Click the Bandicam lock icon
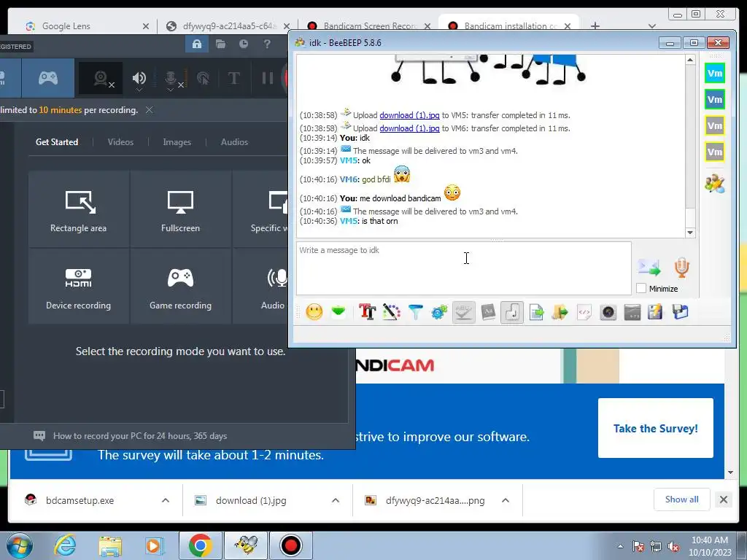The width and height of the screenshot is (747, 560). click(197, 44)
